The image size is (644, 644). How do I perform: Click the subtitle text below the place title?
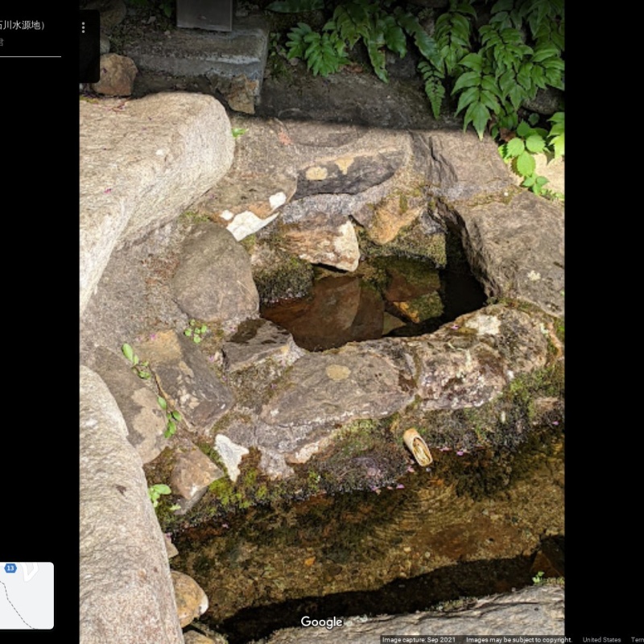[2, 43]
